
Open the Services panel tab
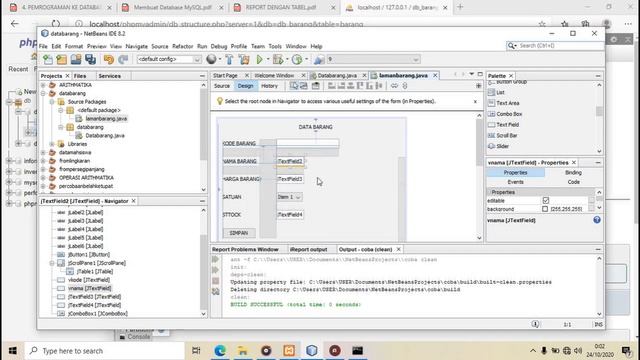pos(109,76)
